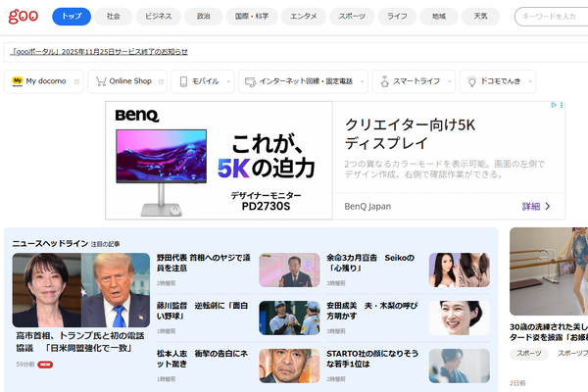Open the ballet studio photo in the sidebar

coord(549,271)
